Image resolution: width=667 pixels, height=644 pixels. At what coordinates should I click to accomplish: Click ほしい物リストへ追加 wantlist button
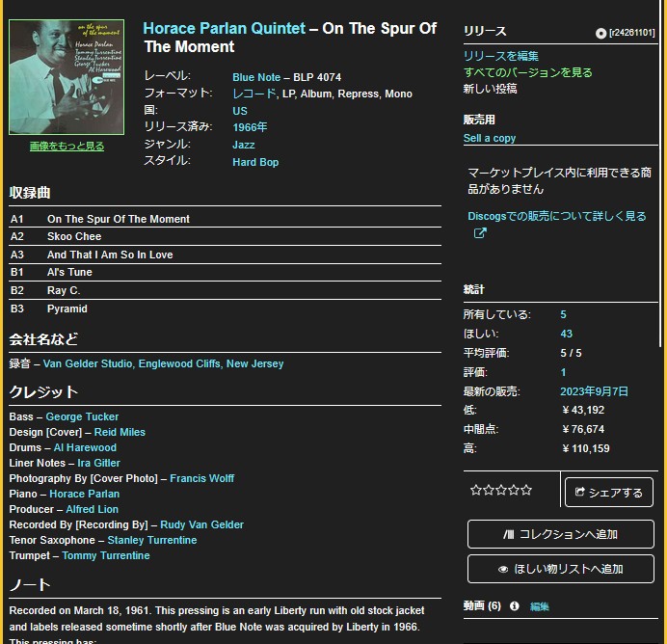[560, 569]
